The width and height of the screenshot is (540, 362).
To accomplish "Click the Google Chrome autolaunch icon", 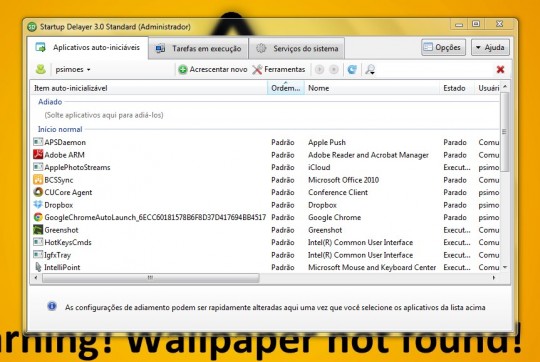I will (x=38, y=217).
